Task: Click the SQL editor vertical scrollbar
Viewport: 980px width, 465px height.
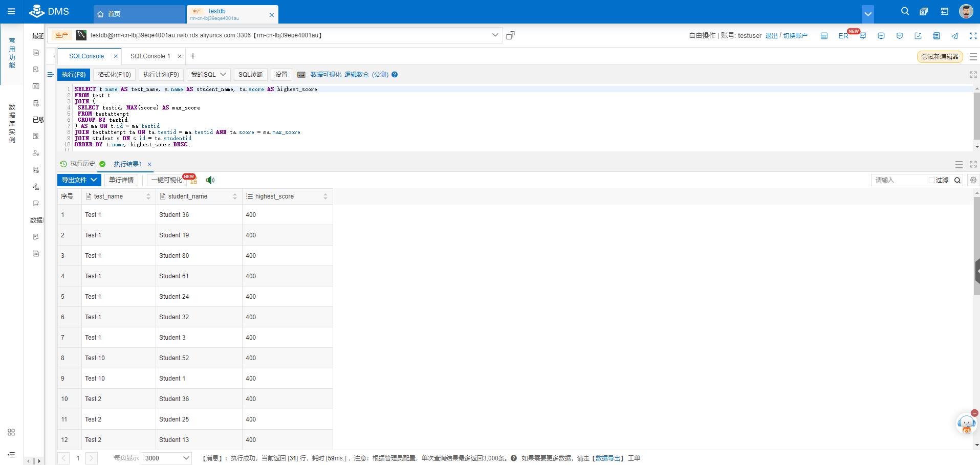Action: (976, 117)
